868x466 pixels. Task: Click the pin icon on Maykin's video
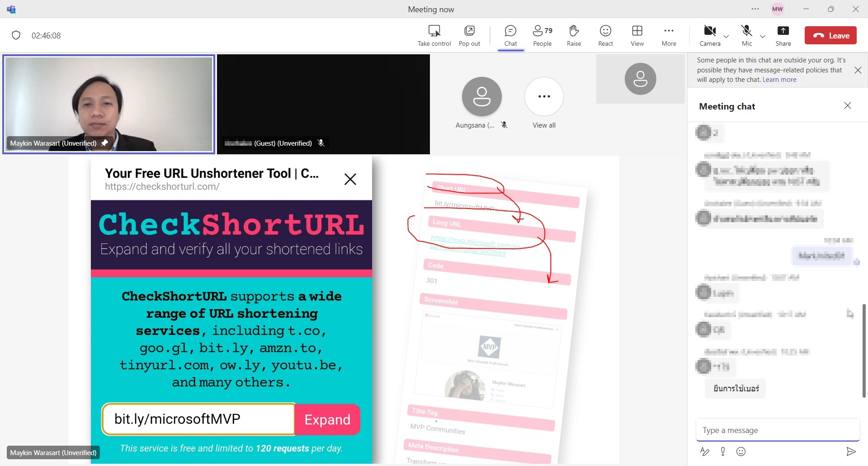click(104, 143)
